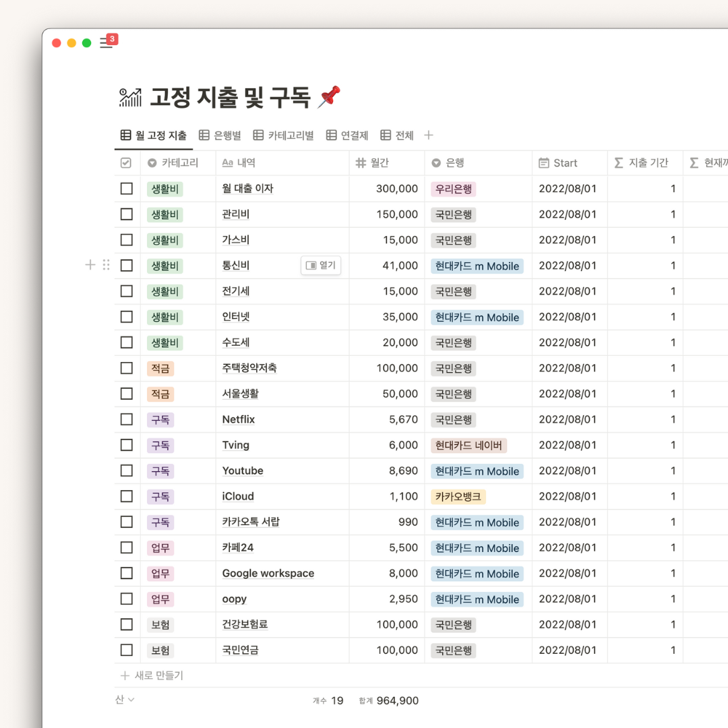Open the 합계 964,900 sum summary
Viewport: 728px width, 728px height.
(x=389, y=700)
